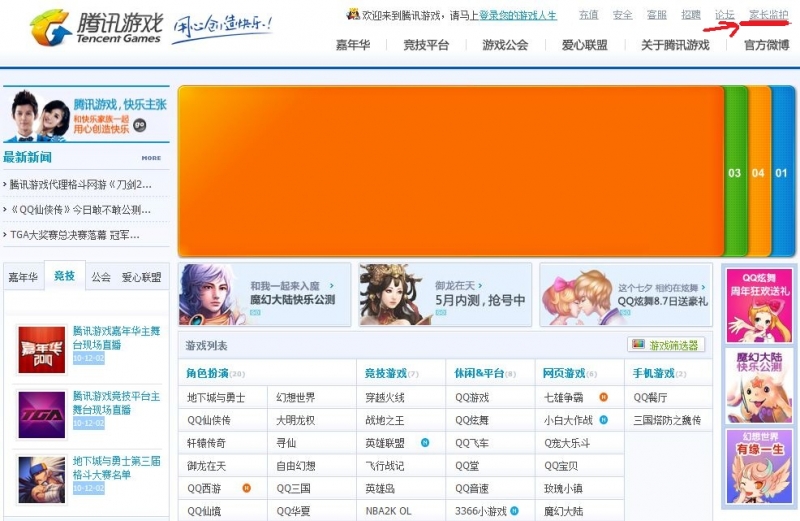Viewport: 800px width, 521px height.
Task: Open the 御龙在天 5月内测 promo banner
Action: click(x=445, y=294)
